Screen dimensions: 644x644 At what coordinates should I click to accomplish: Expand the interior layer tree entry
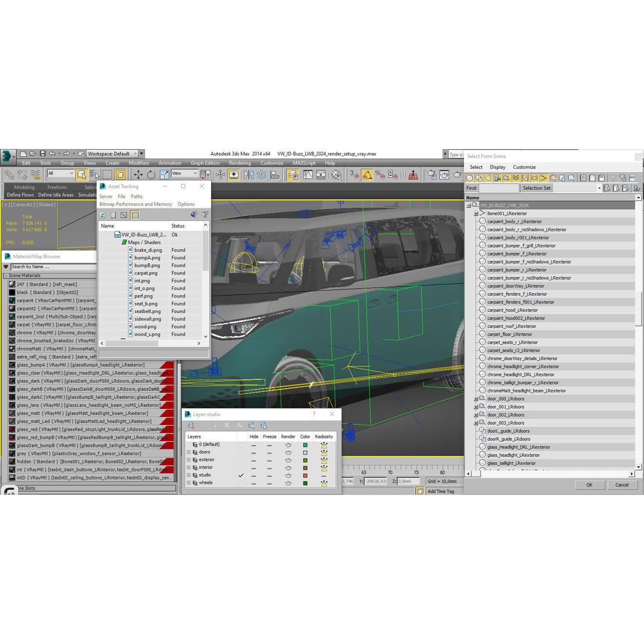point(188,467)
